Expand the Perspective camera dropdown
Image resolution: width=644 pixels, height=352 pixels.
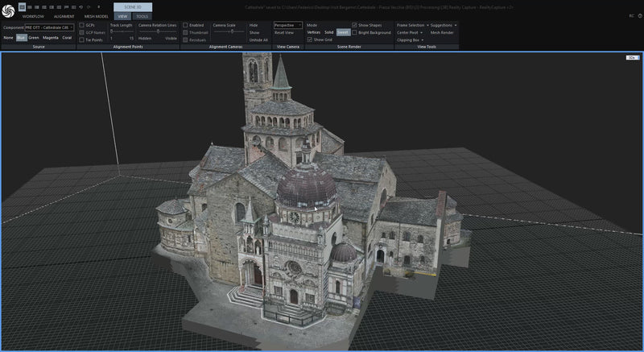coord(288,25)
